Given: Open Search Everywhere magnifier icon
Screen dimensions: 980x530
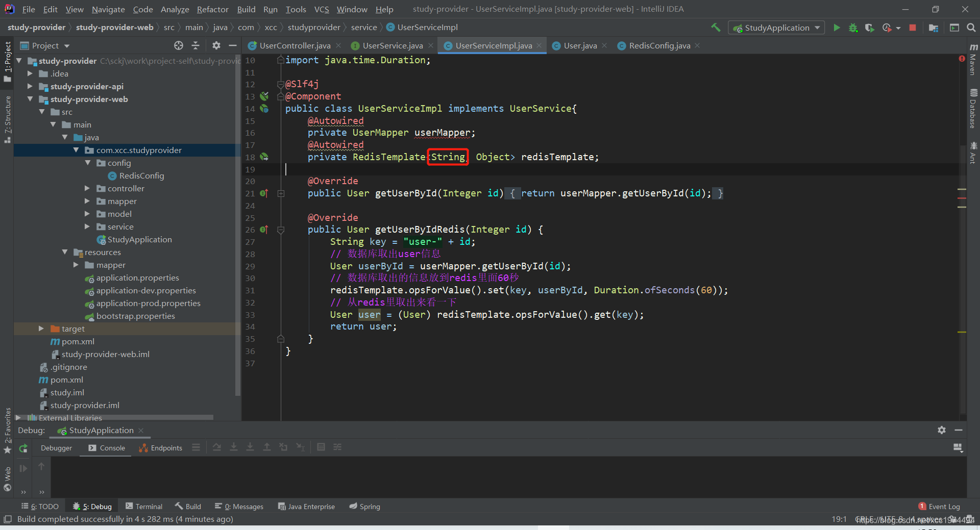Looking at the screenshot, I should [971, 28].
